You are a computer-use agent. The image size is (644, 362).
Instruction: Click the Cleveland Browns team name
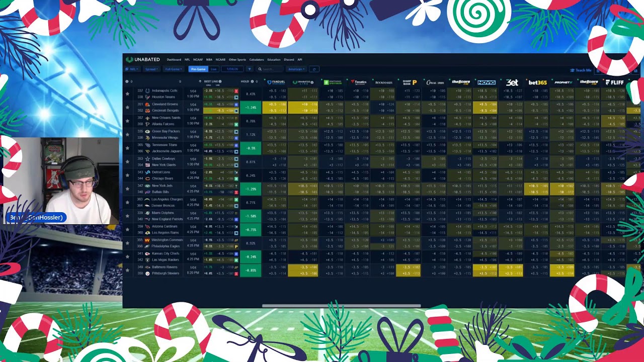pyautogui.click(x=165, y=105)
